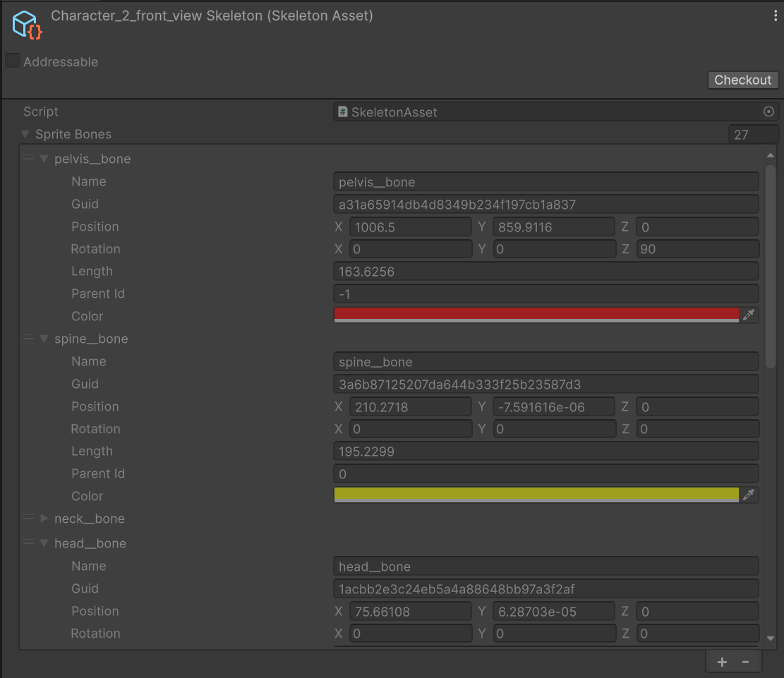
Task: Click the Skeleton Asset type icon
Action: point(28,25)
